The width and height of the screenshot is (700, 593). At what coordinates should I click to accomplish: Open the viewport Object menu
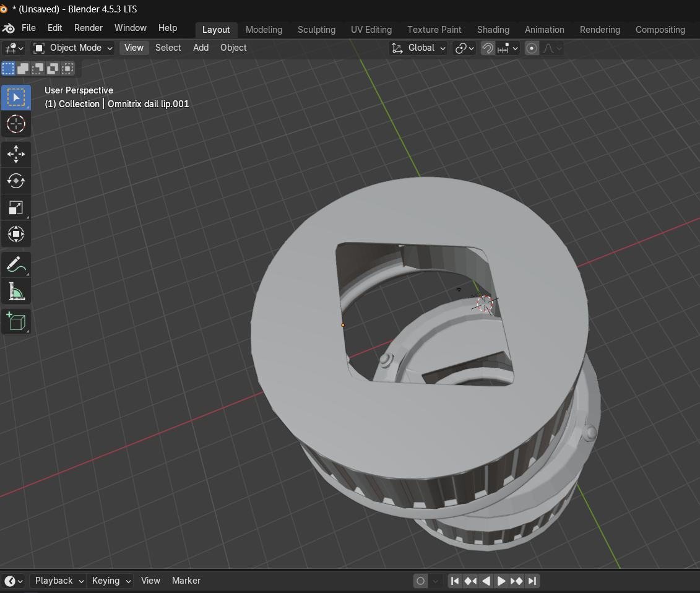[x=233, y=48]
